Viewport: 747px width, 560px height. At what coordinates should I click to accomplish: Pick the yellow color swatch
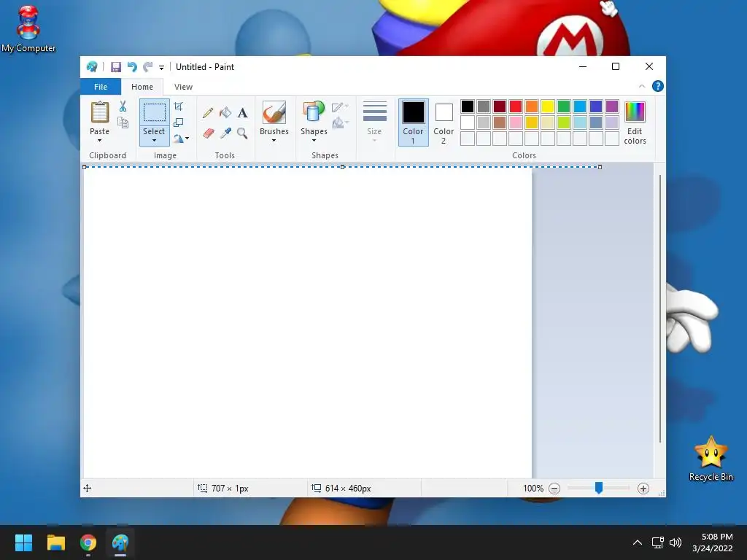click(x=547, y=106)
